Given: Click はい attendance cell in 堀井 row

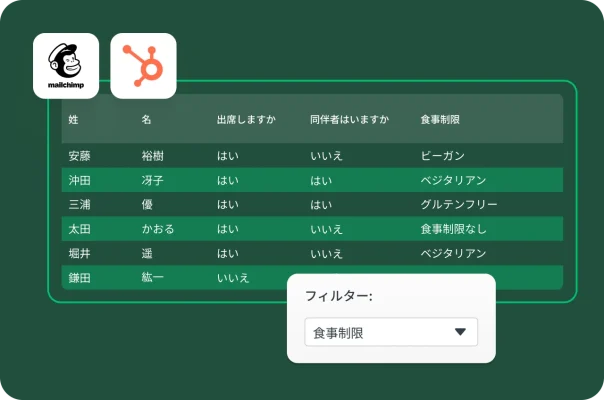Looking at the screenshot, I should 228,253.
